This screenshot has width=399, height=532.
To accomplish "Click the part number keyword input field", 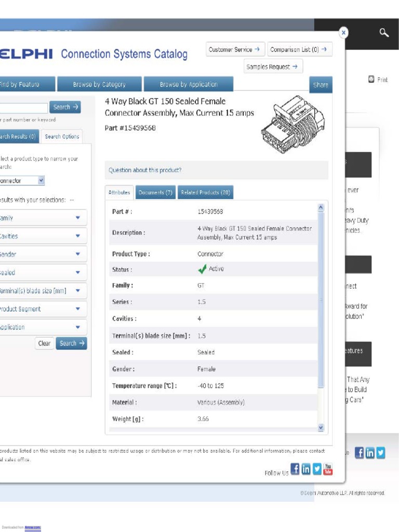I will click(23, 108).
